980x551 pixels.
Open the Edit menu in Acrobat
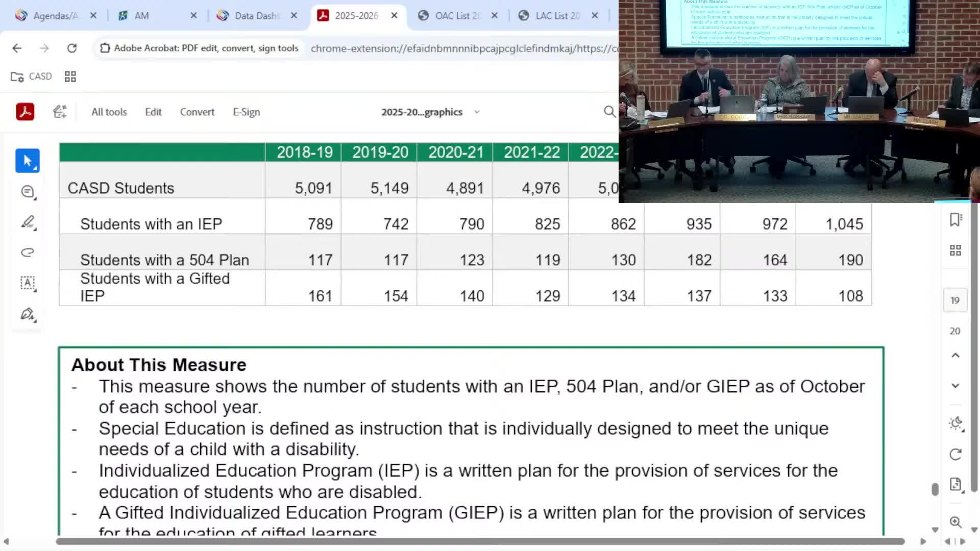pyautogui.click(x=153, y=112)
